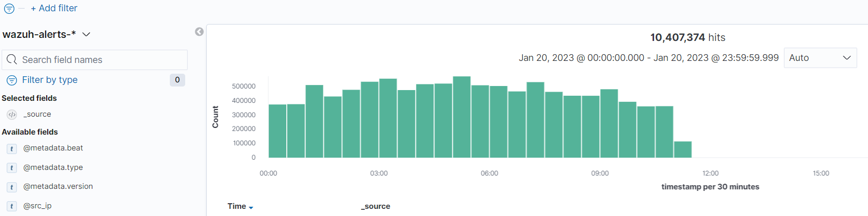Open the Filter by type options

click(49, 80)
